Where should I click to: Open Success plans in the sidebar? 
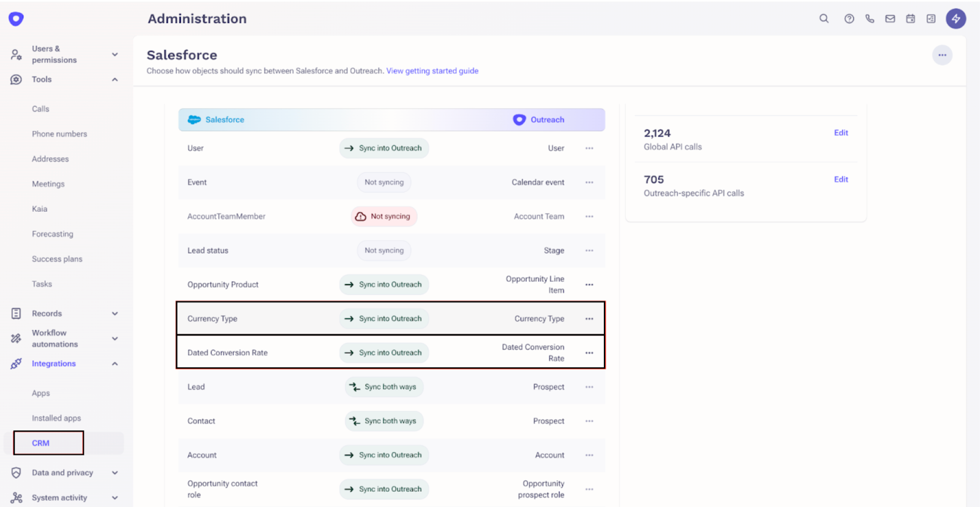[57, 259]
